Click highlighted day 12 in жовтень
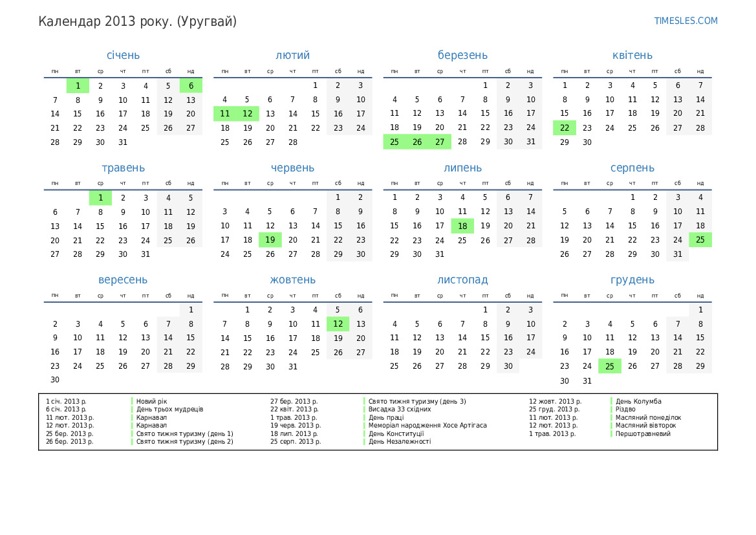 [x=338, y=324]
